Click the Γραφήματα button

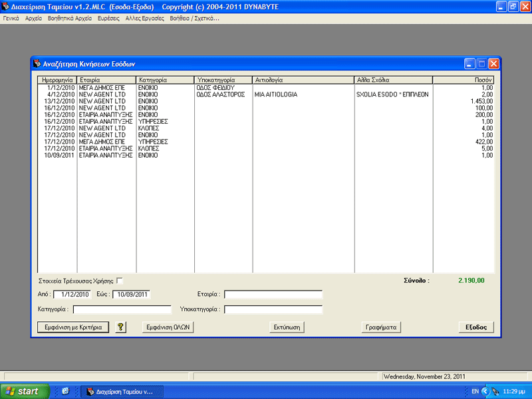[x=381, y=327]
